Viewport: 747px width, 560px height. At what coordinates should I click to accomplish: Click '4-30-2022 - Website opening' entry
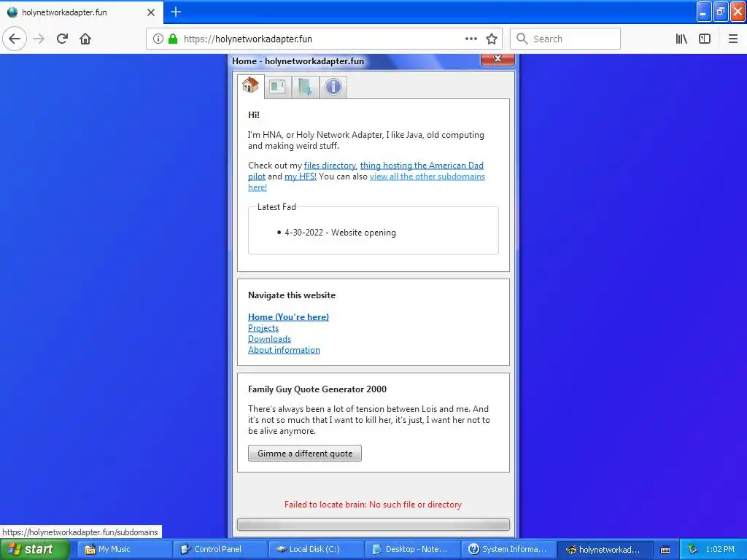tap(340, 233)
